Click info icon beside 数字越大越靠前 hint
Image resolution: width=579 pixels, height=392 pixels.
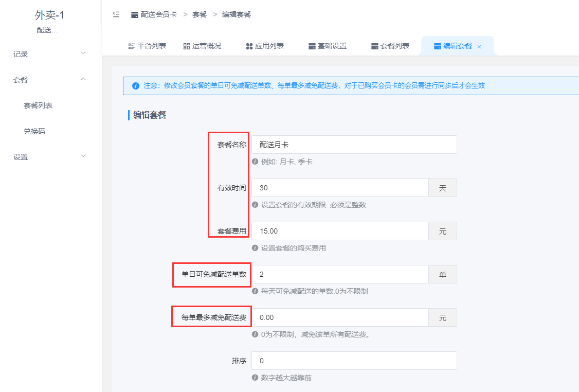[x=255, y=378]
